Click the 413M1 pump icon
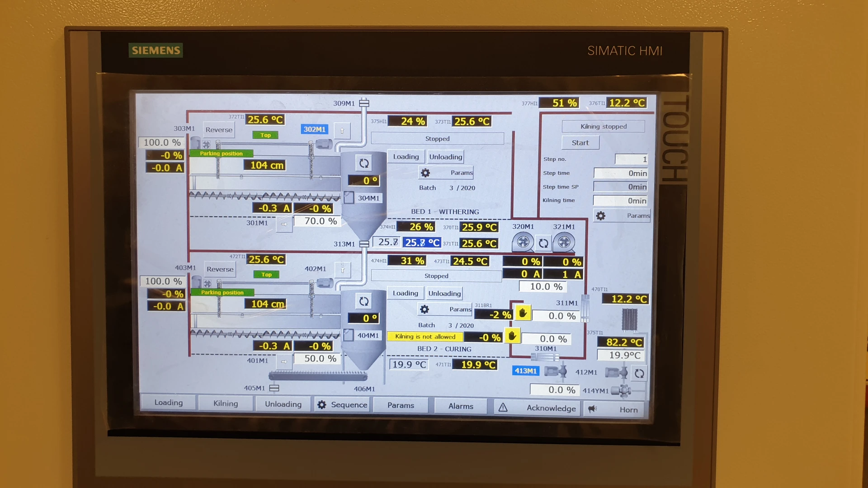 555,371
